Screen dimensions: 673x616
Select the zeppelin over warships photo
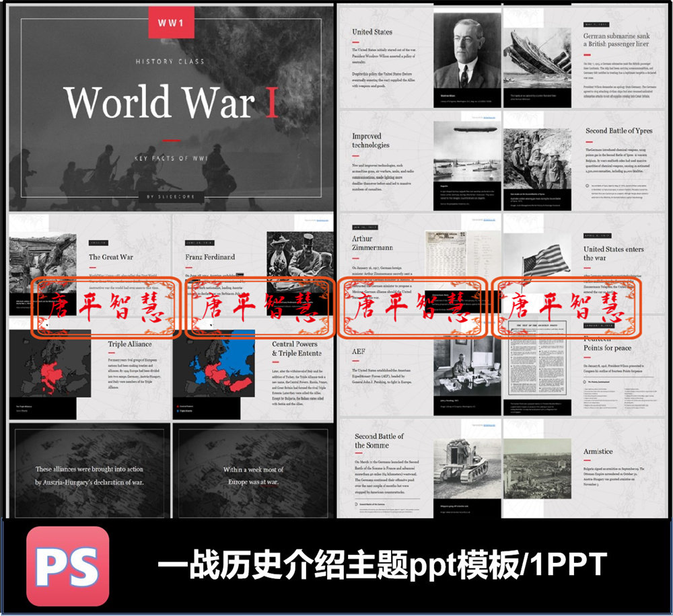pos(467,151)
